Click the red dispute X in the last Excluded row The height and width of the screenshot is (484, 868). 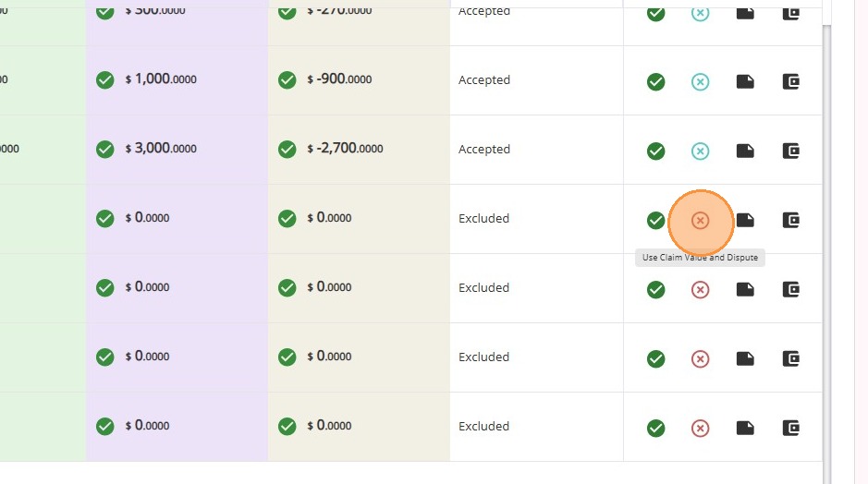[x=701, y=428]
